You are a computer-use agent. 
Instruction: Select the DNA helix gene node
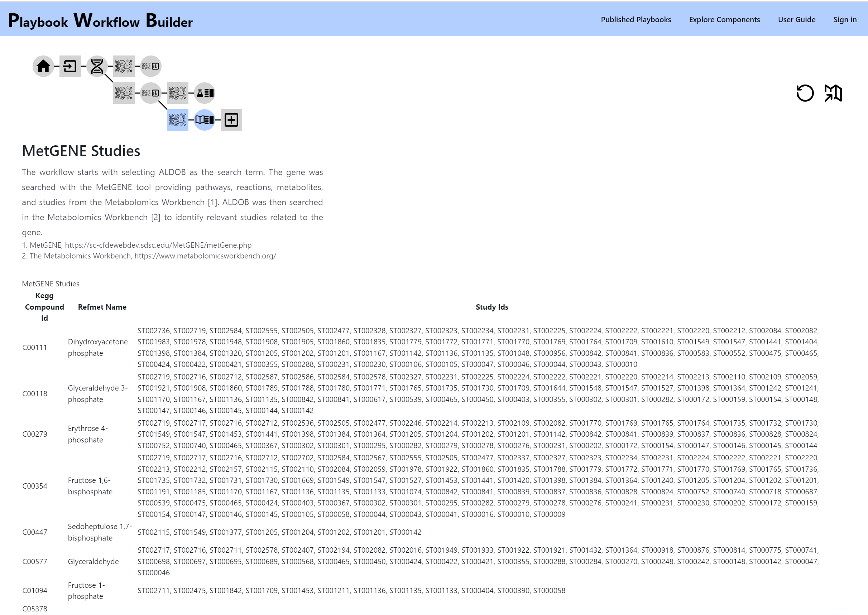(97, 66)
